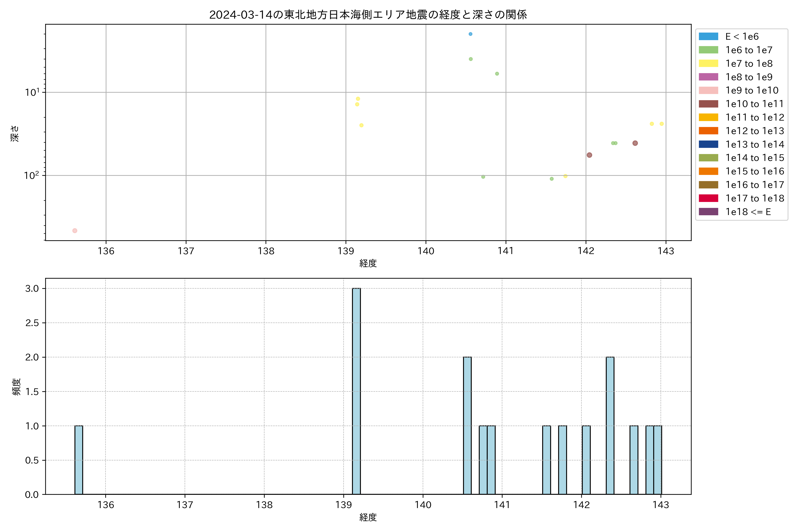Click the yellow 1e7 to 1e8 legend swatch
This screenshot has width=798, height=532.
pyautogui.click(x=708, y=63)
